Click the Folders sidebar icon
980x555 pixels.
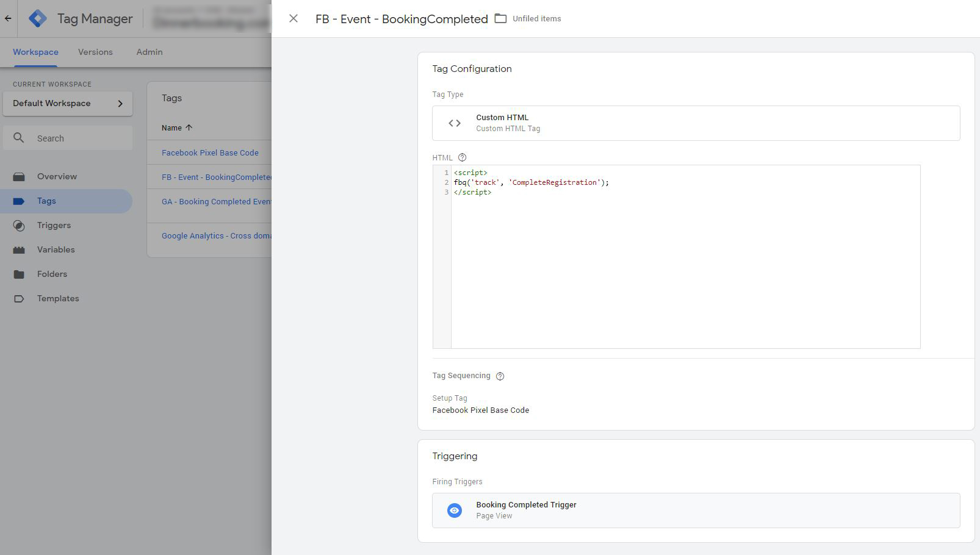(x=19, y=274)
